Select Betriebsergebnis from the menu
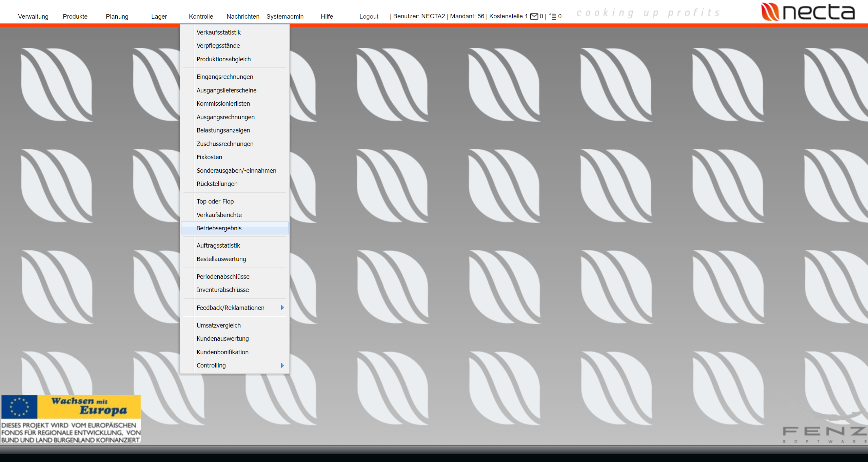 (x=219, y=228)
